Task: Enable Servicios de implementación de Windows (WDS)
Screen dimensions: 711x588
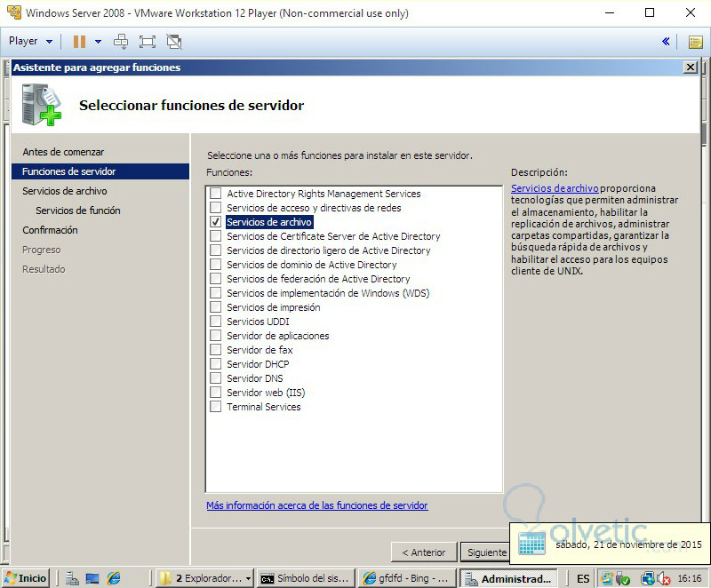Action: (x=215, y=293)
